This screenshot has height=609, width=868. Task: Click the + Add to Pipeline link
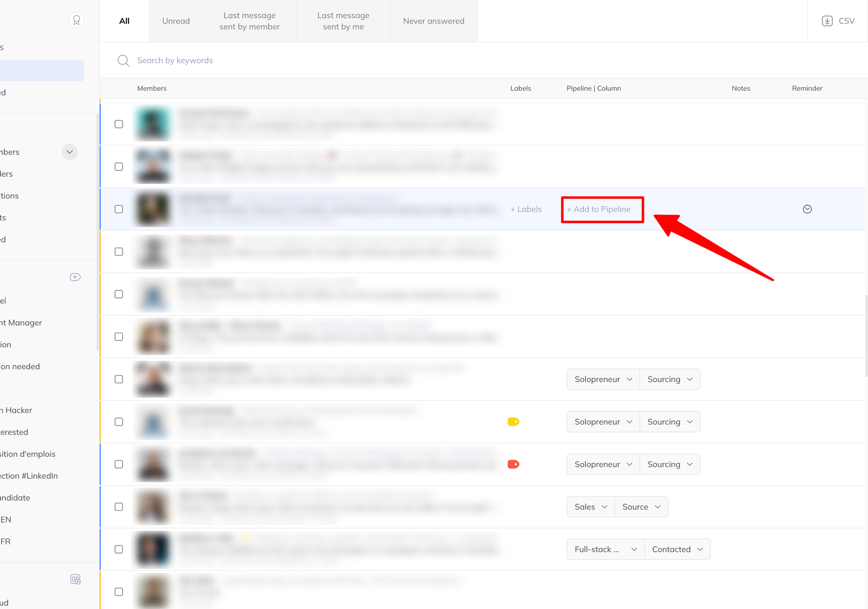pyautogui.click(x=599, y=209)
